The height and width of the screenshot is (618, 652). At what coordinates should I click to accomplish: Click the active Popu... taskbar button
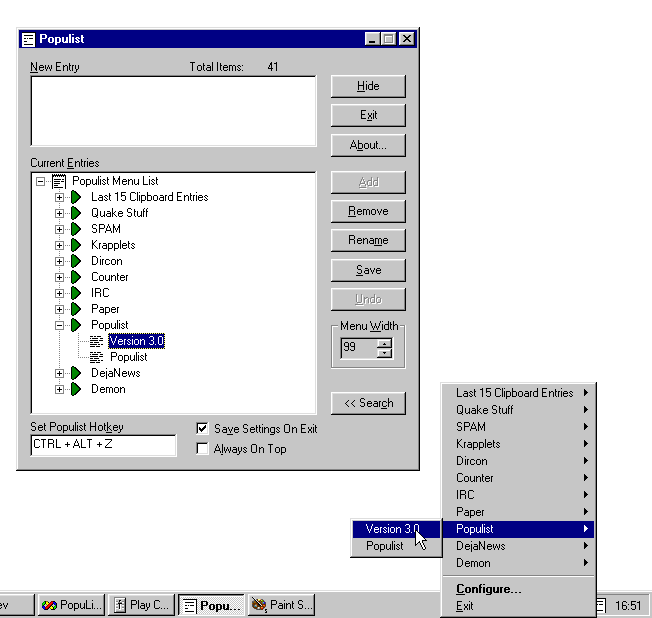point(211,605)
